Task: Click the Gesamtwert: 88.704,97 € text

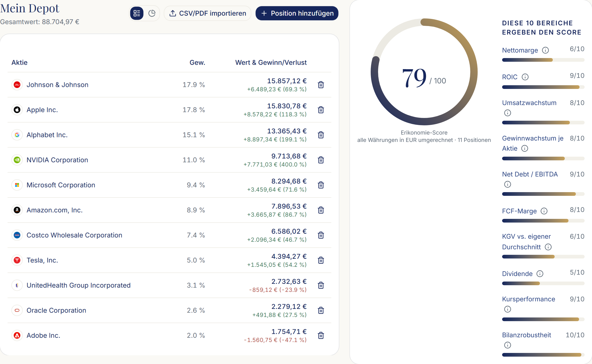Action: [x=40, y=22]
